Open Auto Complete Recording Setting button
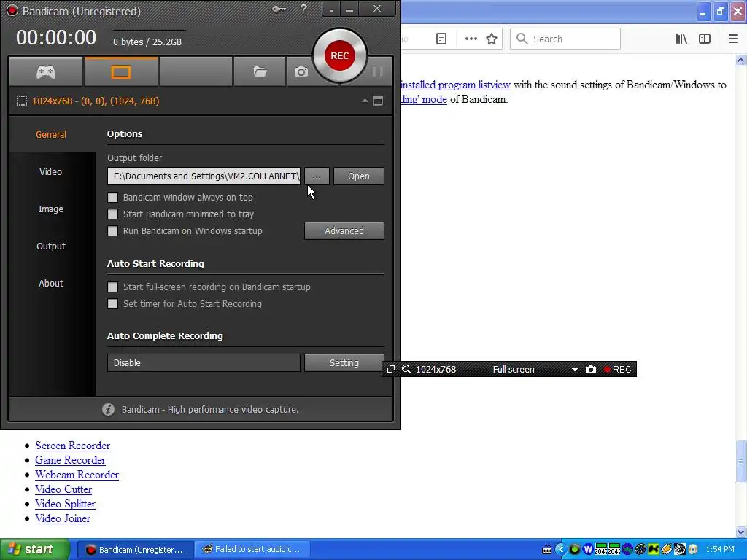 pos(344,363)
